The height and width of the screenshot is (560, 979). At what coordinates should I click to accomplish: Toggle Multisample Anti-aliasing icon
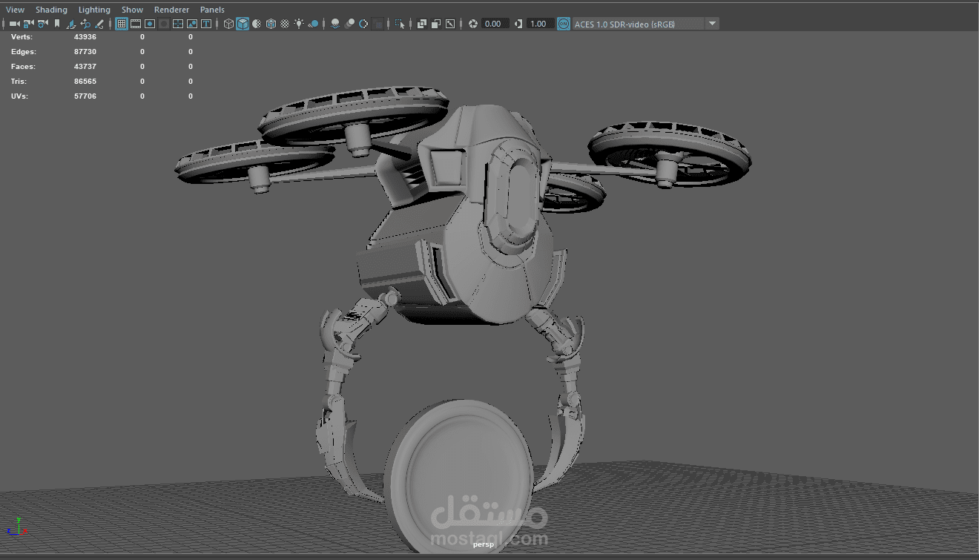363,24
